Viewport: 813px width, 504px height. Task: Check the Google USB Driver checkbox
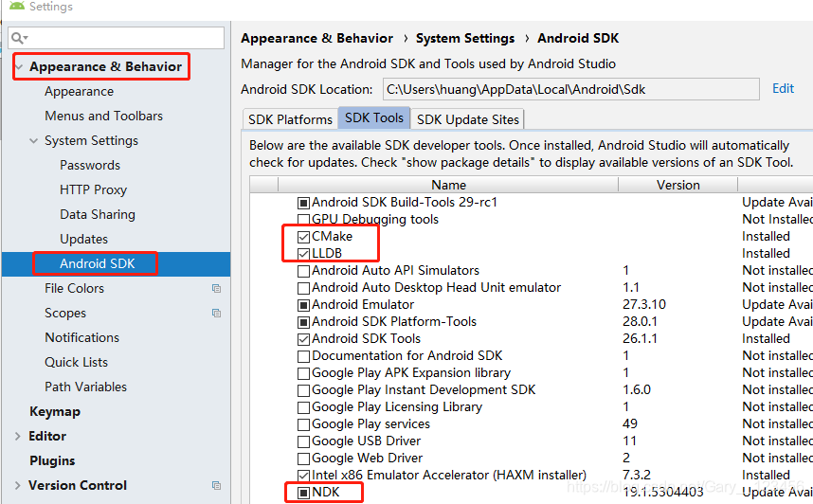coord(304,442)
